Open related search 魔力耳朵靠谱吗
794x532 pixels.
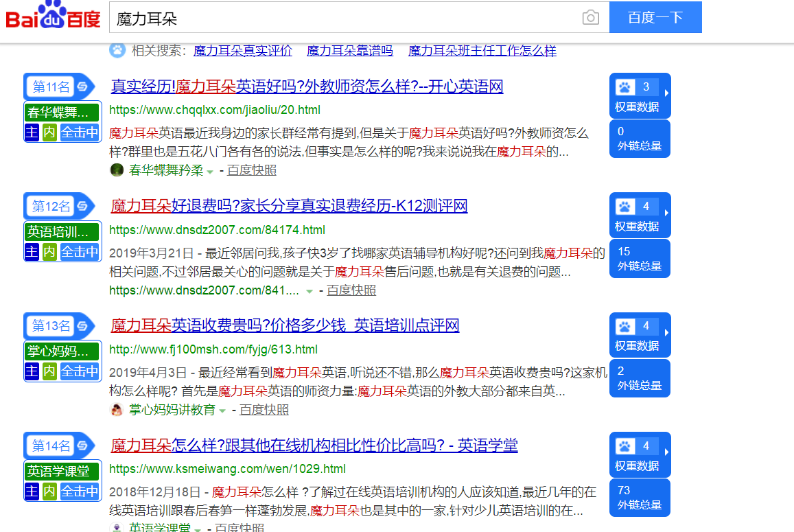pyautogui.click(x=350, y=51)
